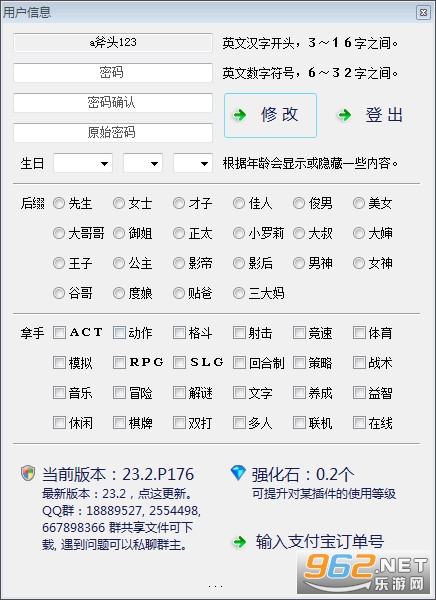The width and height of the screenshot is (436, 600).
Task: Click the shield icon beside current version
Action: (28, 473)
